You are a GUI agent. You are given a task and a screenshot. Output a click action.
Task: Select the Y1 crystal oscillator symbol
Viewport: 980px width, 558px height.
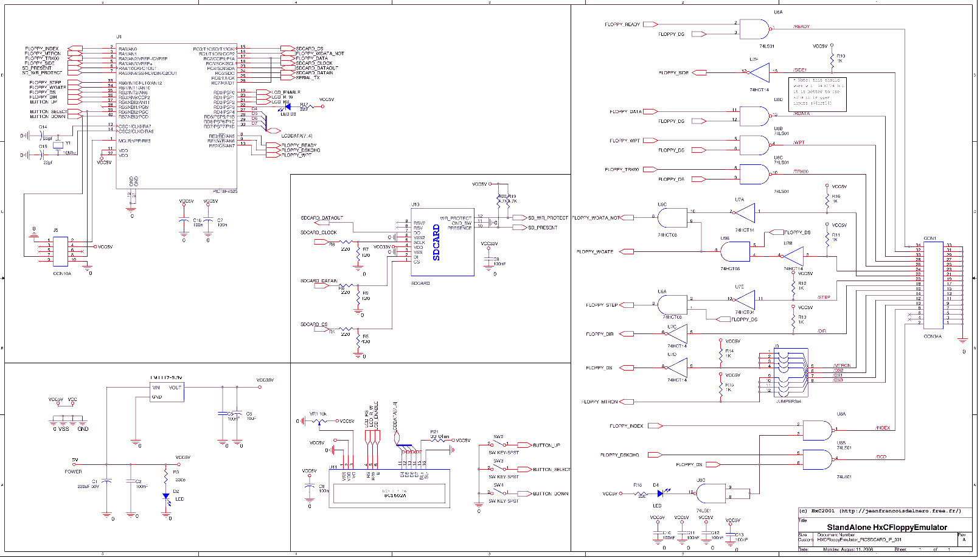pyautogui.click(x=58, y=144)
